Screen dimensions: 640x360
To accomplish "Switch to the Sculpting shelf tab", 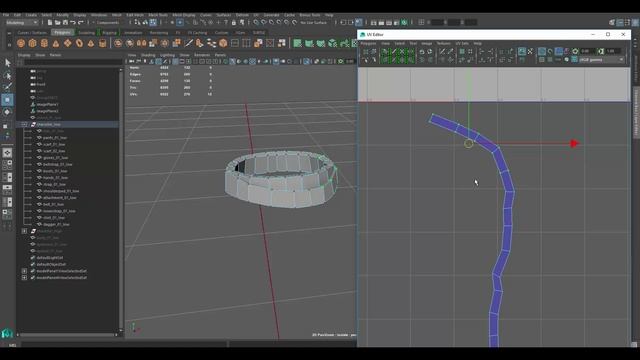I will click(x=86, y=33).
